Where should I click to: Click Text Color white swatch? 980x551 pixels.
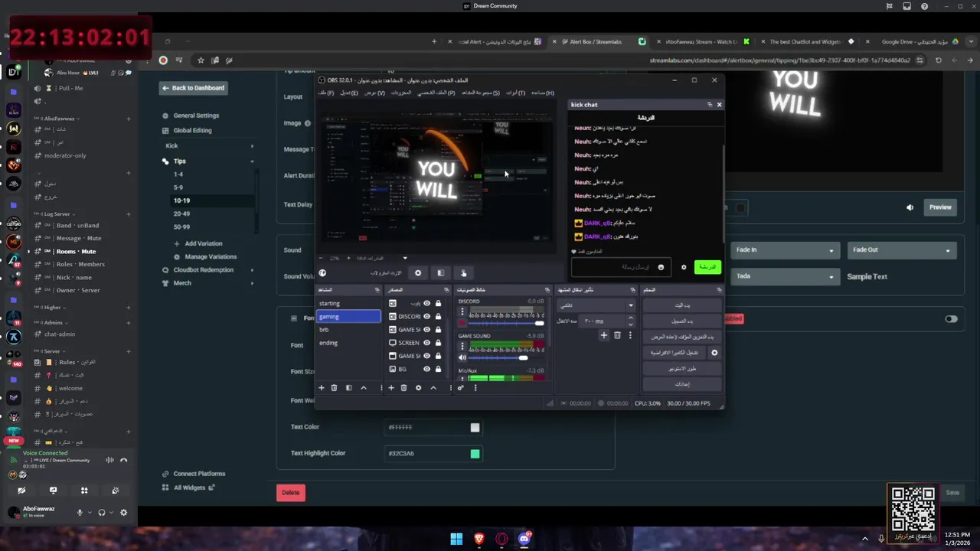[x=475, y=428]
